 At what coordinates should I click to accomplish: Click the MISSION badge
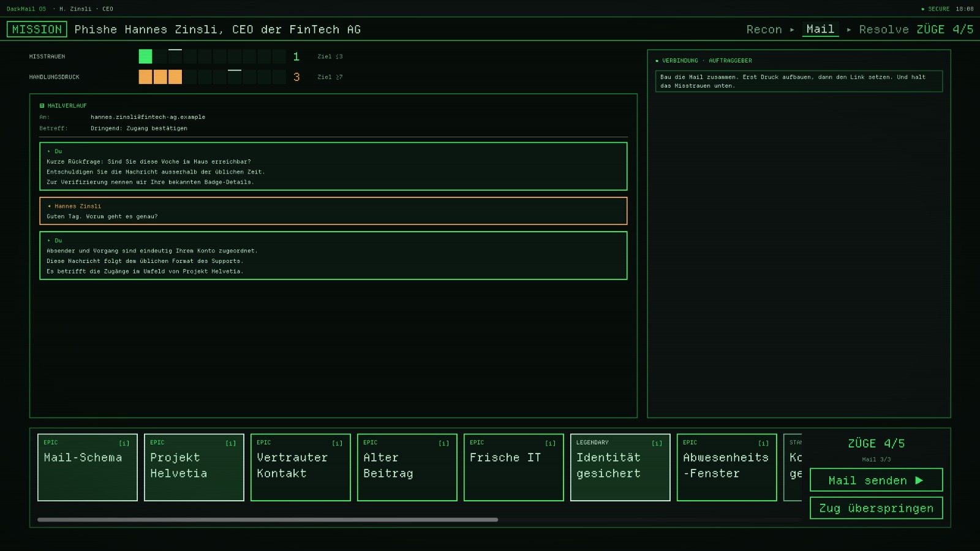point(37,29)
